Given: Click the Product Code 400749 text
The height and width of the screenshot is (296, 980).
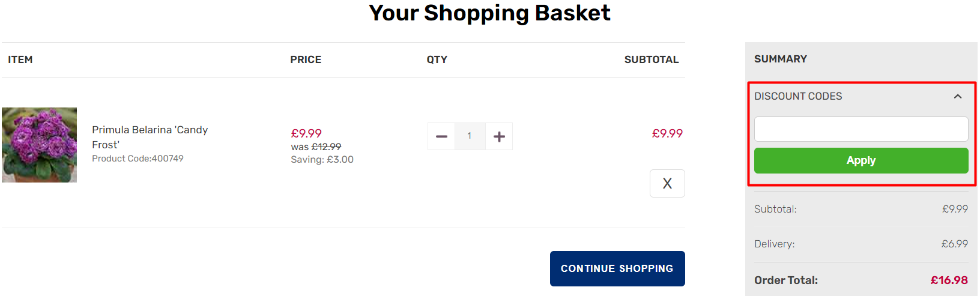Looking at the screenshot, I should coord(138,159).
